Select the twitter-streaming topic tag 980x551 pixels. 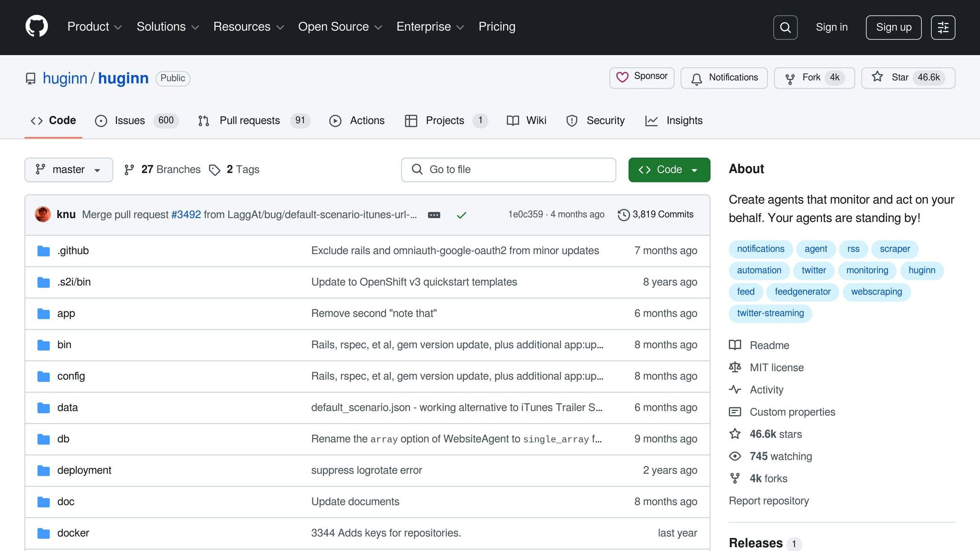(770, 313)
